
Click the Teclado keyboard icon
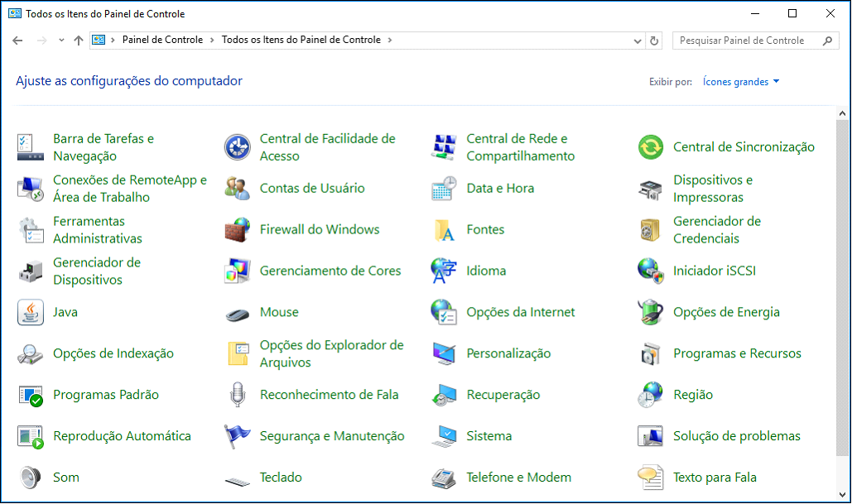coord(238,481)
